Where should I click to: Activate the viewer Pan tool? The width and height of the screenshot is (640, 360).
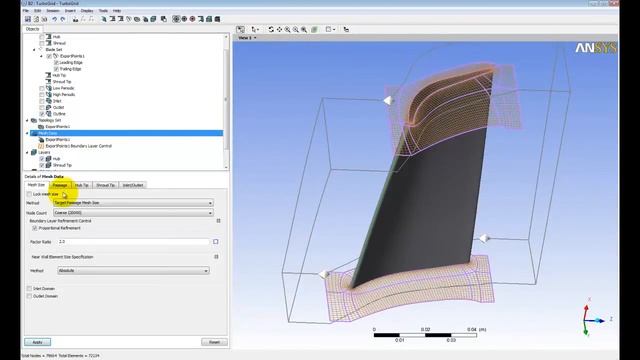coord(279,29)
